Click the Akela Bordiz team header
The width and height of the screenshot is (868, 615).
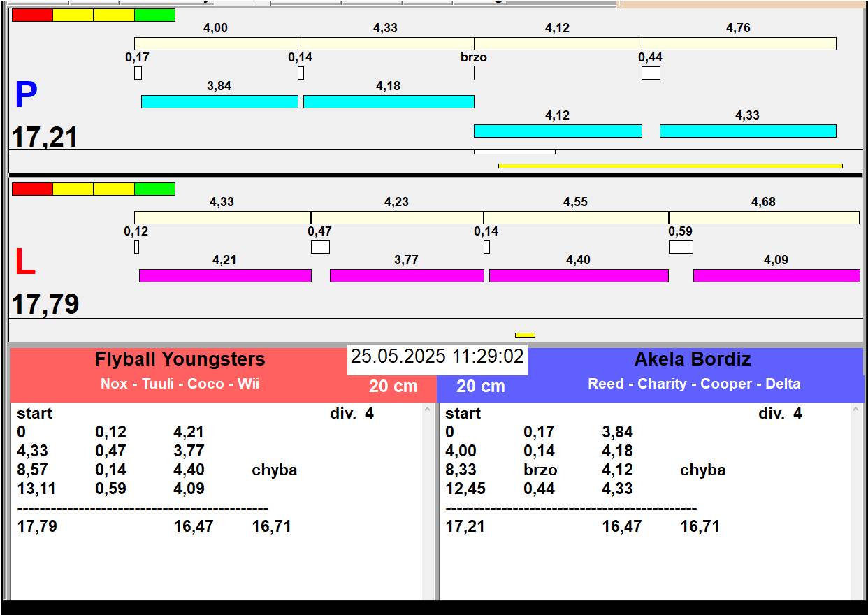click(x=693, y=359)
